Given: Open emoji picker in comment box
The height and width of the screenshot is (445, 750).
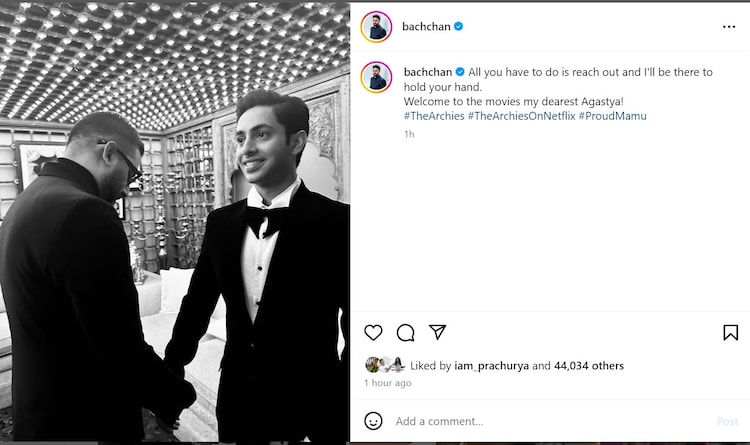Looking at the screenshot, I should click(x=373, y=421).
